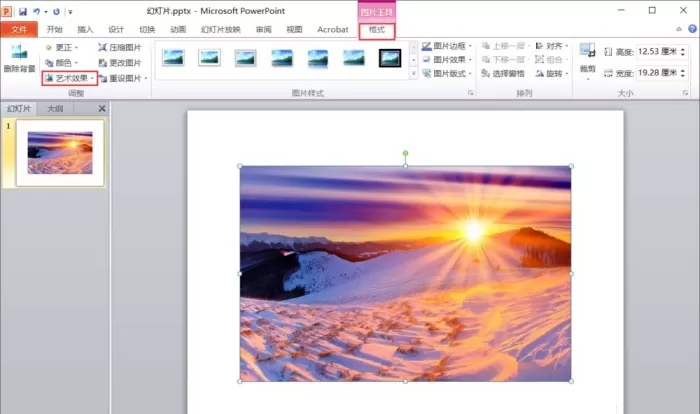Open the Reset Picture (重设图片) dropdown

point(123,78)
